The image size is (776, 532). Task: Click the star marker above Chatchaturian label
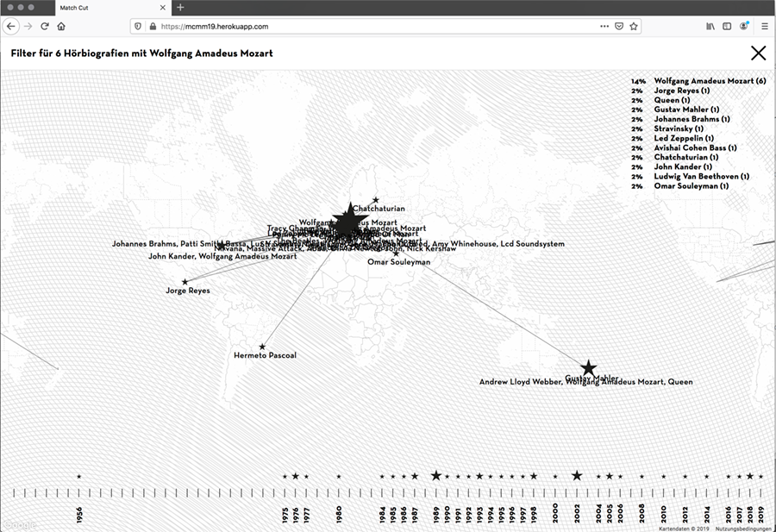coord(376,200)
